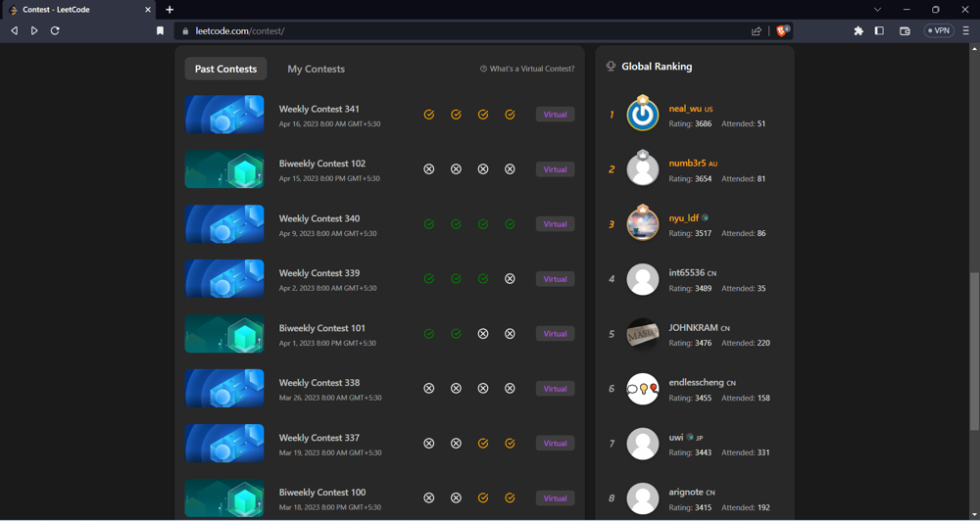Open What's a Virtual Contest link
980x521 pixels.
(x=527, y=69)
